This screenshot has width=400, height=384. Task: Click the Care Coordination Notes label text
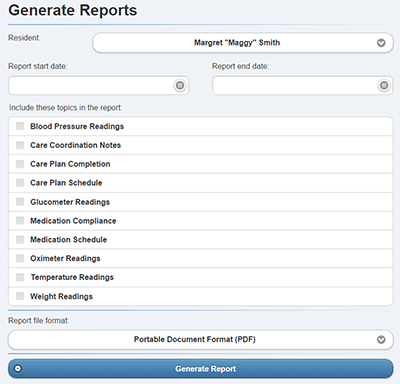point(75,145)
